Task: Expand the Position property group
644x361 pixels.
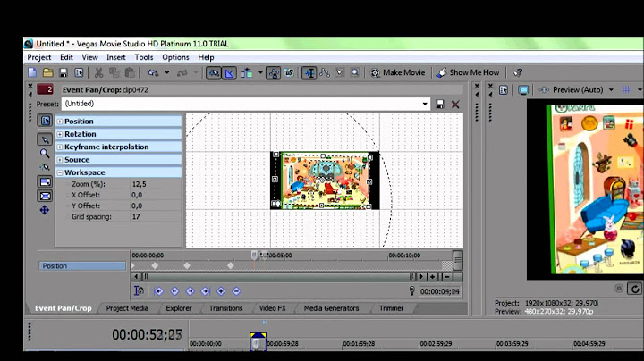Action: [x=60, y=122]
